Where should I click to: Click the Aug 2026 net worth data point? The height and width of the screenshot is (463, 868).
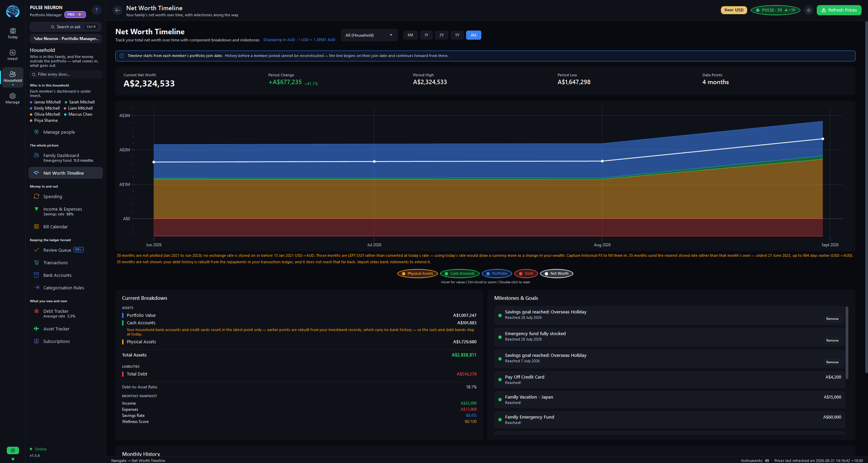pos(602,161)
